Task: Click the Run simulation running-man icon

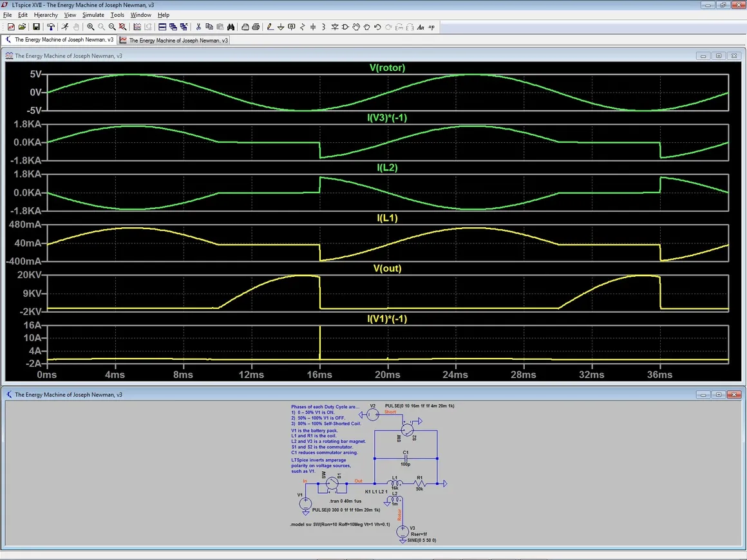Action: coord(64,27)
